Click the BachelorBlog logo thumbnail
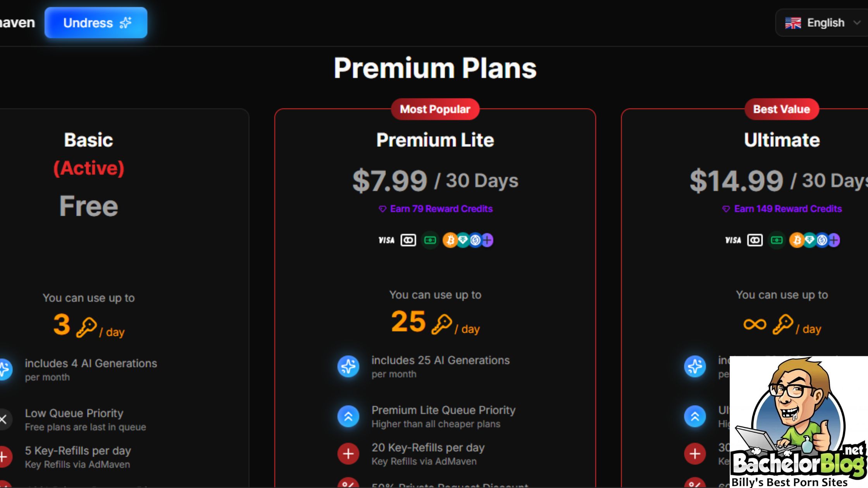Viewport: 868px width, 488px height. [798, 421]
